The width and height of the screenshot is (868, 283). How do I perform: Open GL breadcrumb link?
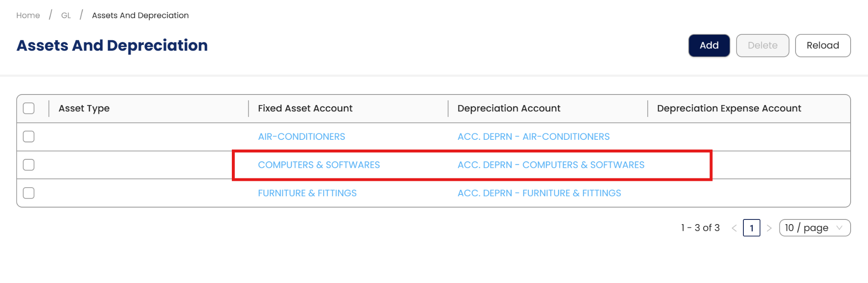pyautogui.click(x=66, y=15)
